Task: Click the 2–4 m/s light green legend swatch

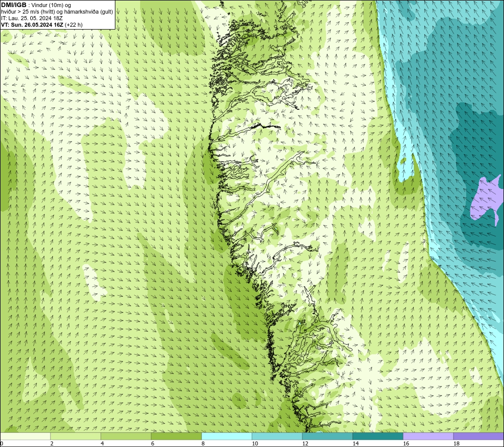Action: 76,436
